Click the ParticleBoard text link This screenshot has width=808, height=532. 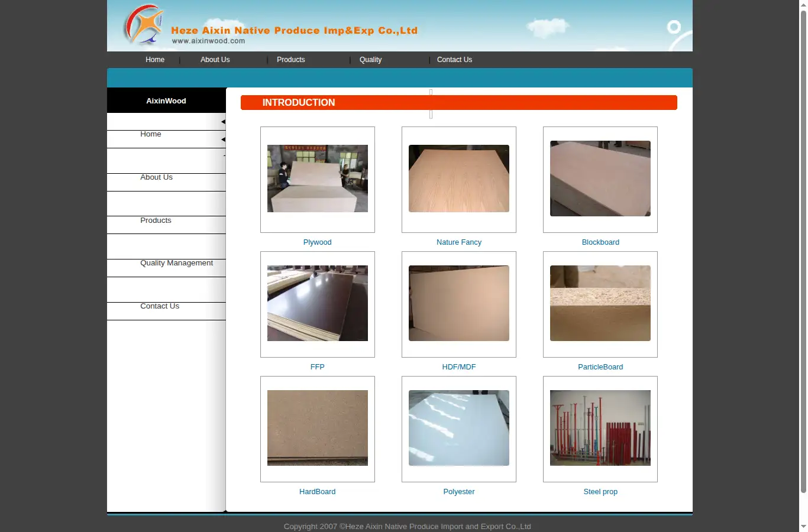click(x=600, y=367)
